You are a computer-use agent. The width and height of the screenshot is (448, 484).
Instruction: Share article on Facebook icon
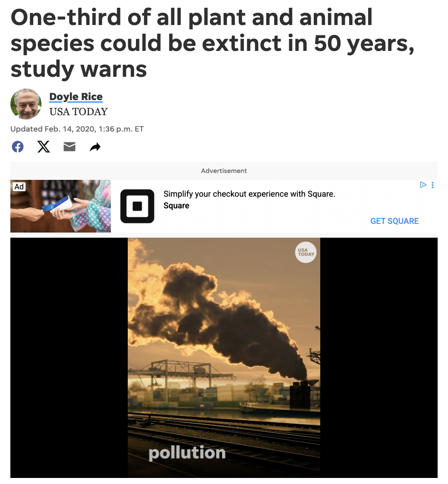[18, 147]
